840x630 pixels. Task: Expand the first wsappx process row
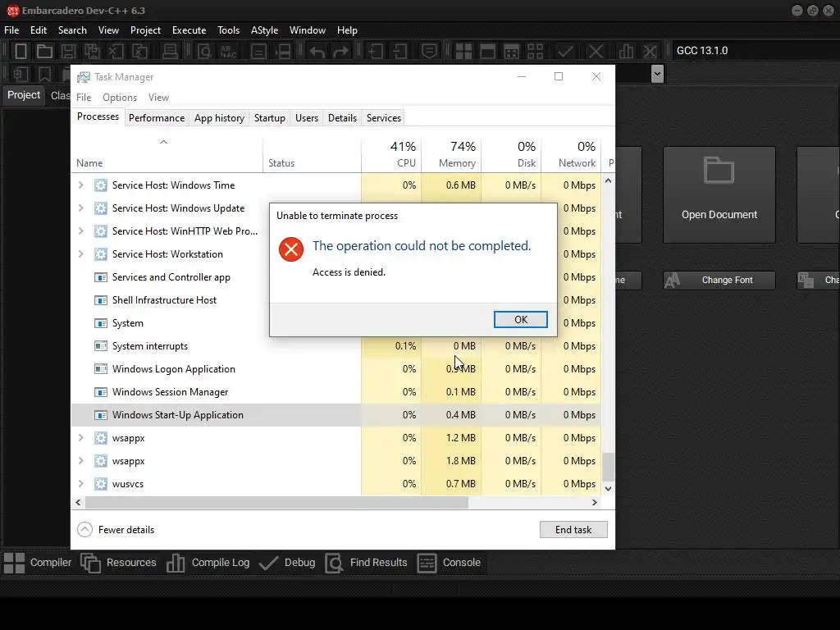point(81,438)
